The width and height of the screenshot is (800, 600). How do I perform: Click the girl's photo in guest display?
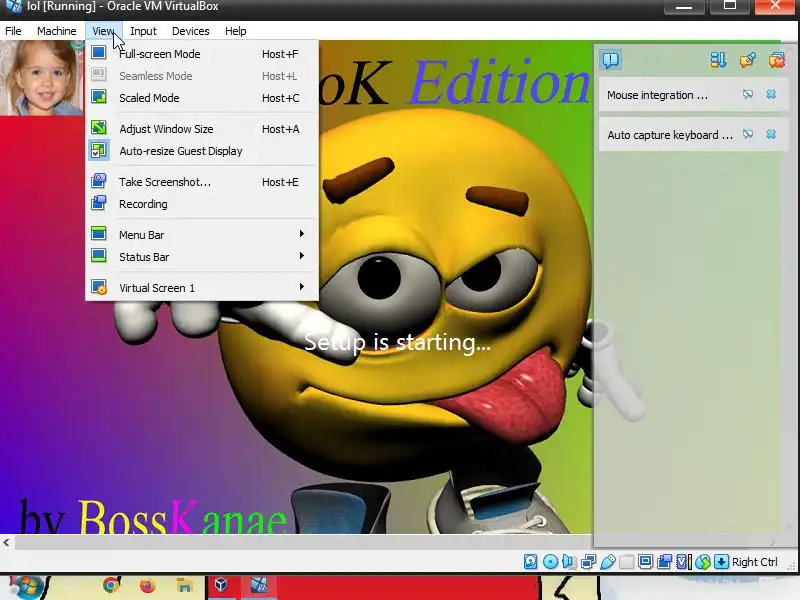41,78
